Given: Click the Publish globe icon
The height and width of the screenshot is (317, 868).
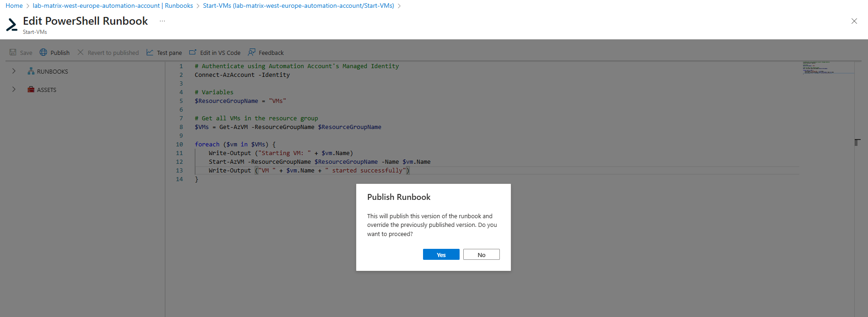Looking at the screenshot, I should (x=43, y=52).
